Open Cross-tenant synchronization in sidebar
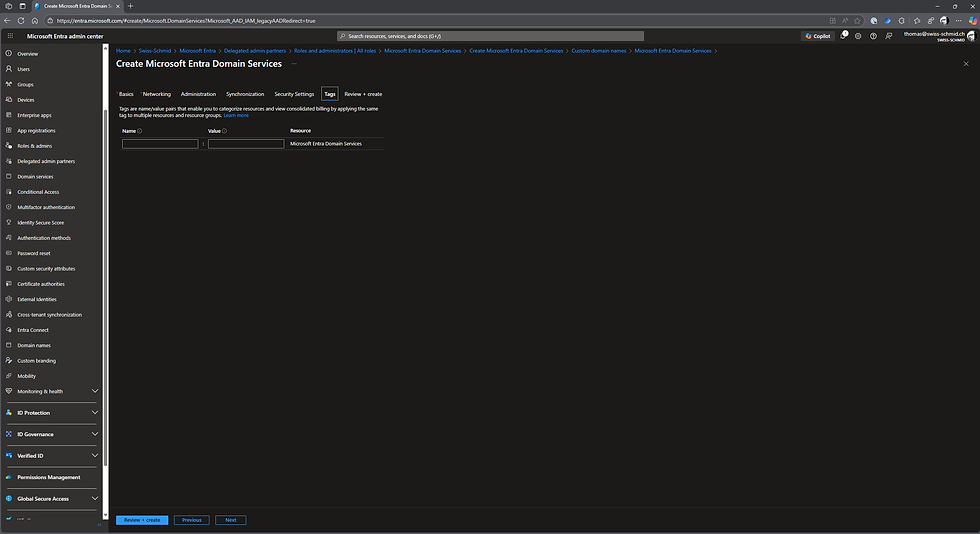Viewport: 980px width, 534px height. (x=49, y=315)
